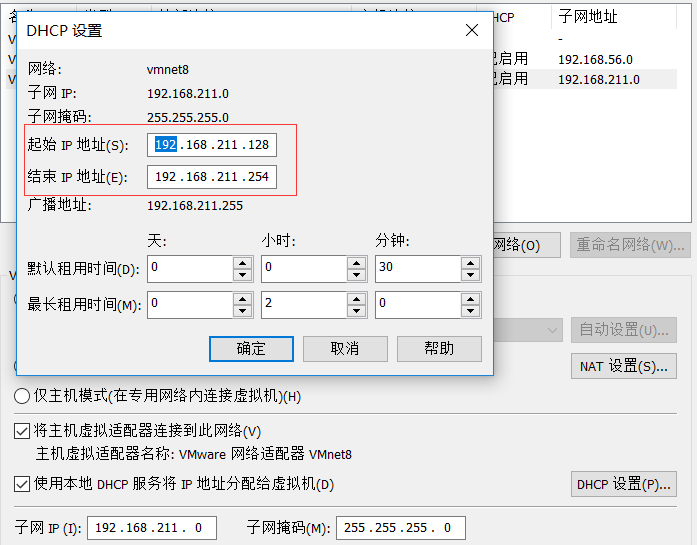Screen dimensions: 697x545
Task: Select 仅主机模式 radio button
Action: point(22,396)
